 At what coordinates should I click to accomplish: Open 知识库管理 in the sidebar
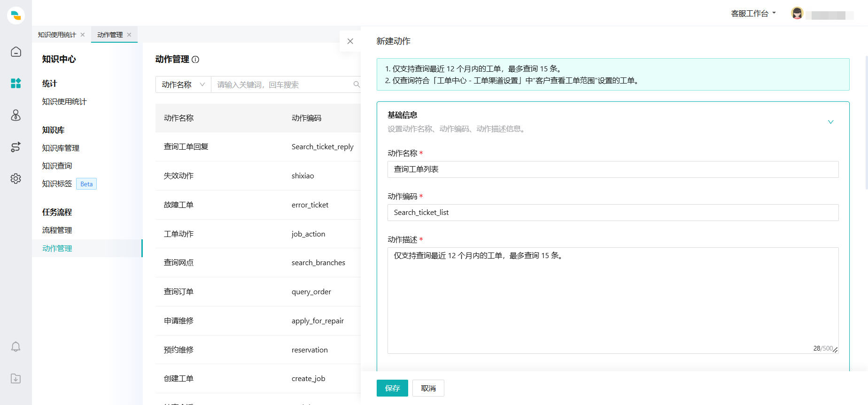click(x=61, y=148)
